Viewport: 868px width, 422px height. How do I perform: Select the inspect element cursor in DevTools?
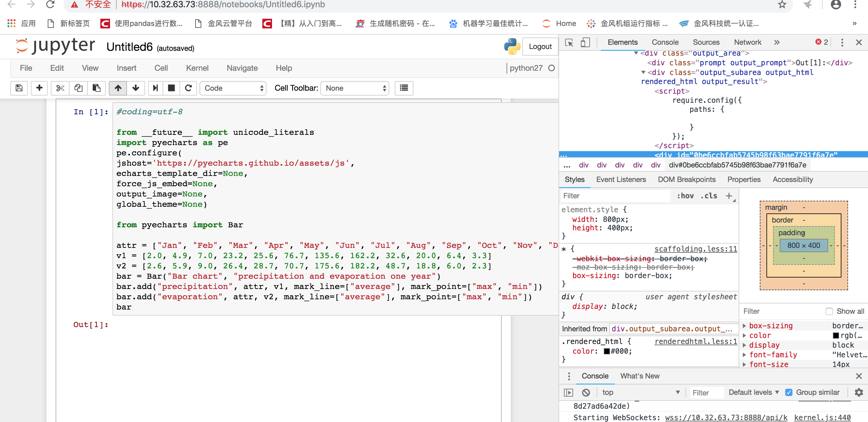pos(569,42)
